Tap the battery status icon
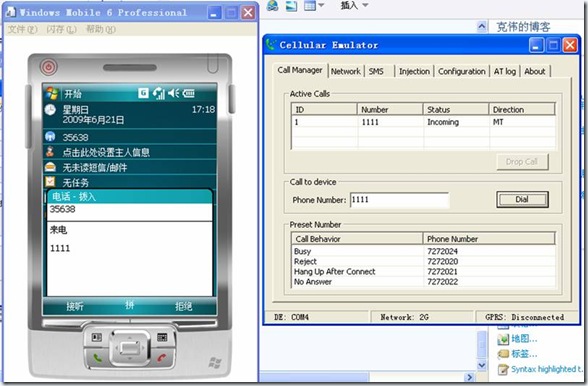This screenshot has width=588, height=386. pyautogui.click(x=189, y=93)
